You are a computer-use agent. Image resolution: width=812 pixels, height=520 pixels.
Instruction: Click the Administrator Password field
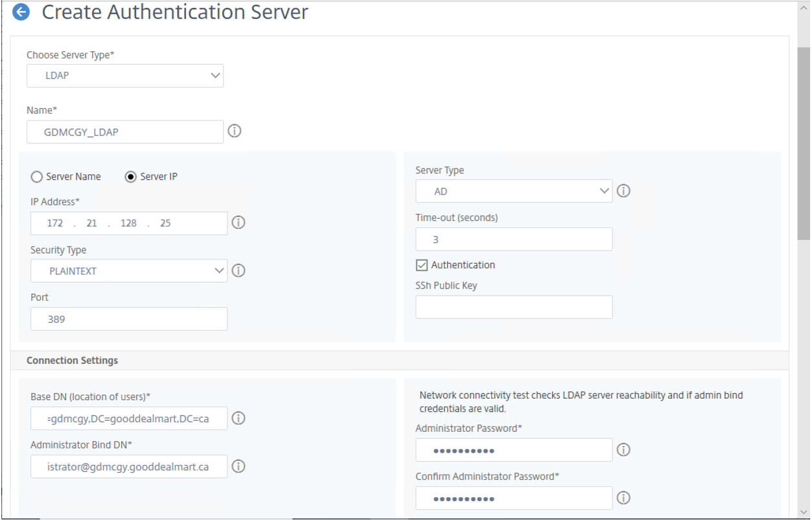(x=514, y=450)
